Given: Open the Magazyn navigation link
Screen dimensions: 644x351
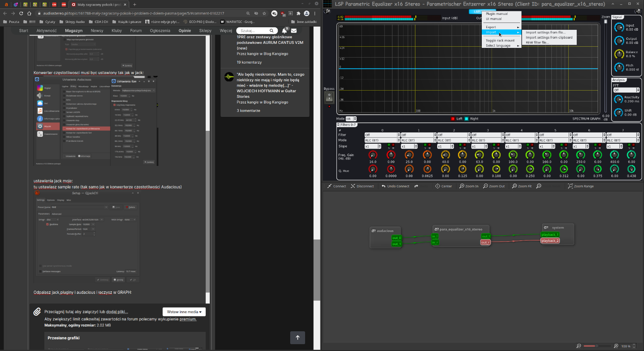Looking at the screenshot, I should (x=74, y=31).
